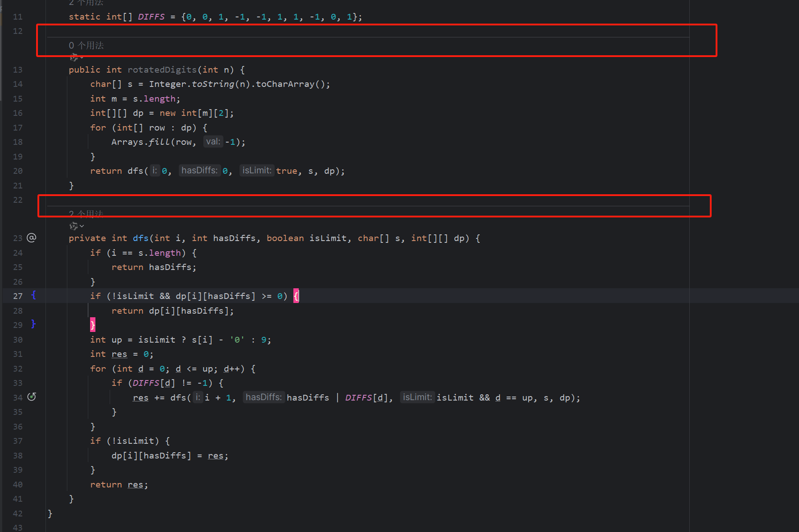799x532 pixels.
Task: Click the 'i:' inlay hint on line 20
Action: click(155, 171)
